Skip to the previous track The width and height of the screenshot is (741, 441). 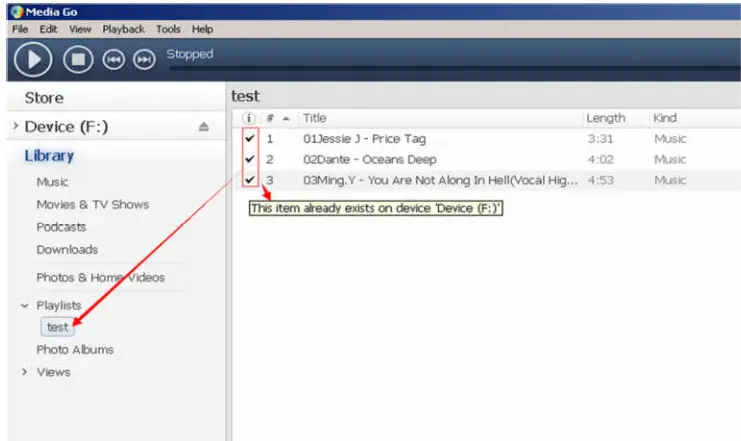pos(113,60)
